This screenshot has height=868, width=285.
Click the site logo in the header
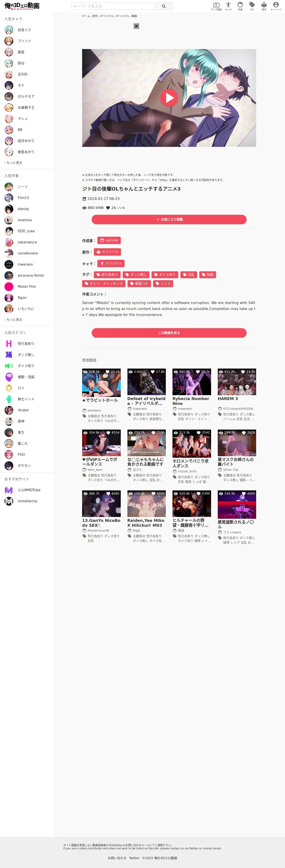point(22,6)
